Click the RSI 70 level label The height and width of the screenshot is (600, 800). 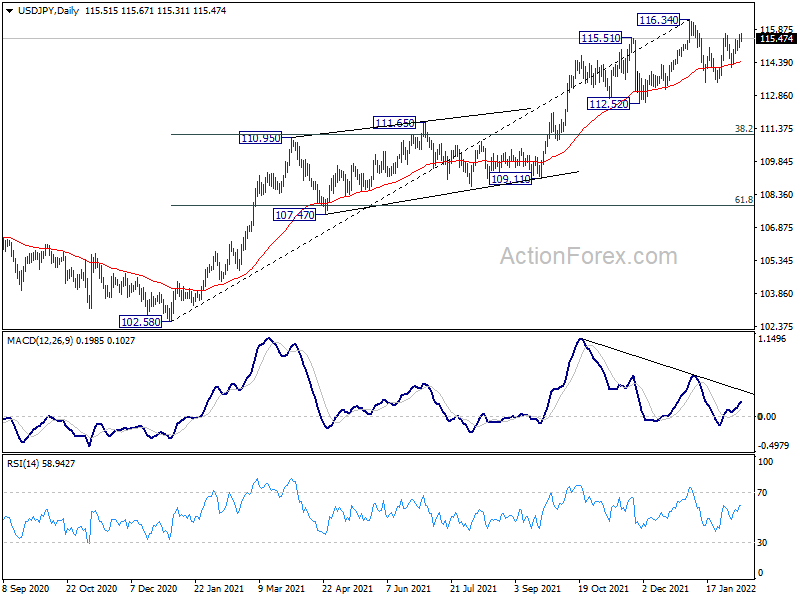coord(762,493)
